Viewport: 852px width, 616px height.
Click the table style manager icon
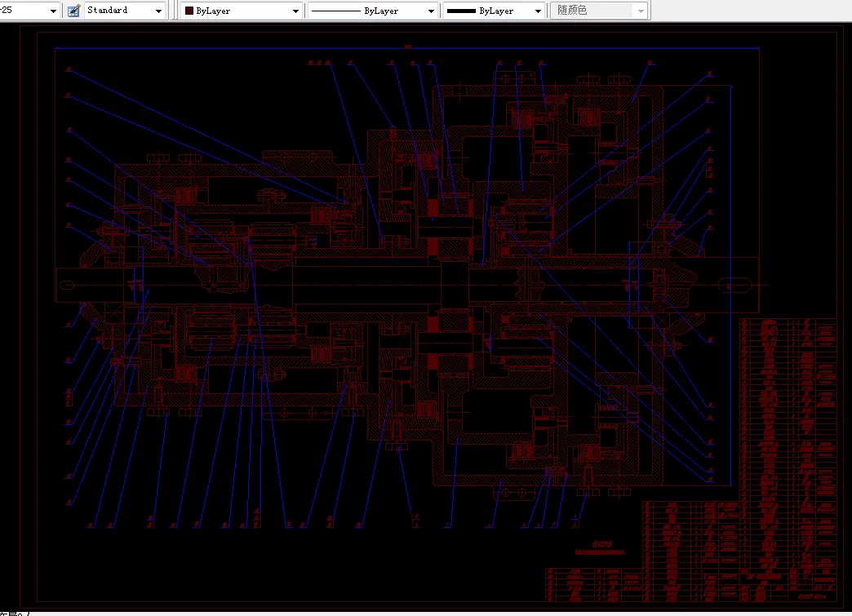point(74,11)
